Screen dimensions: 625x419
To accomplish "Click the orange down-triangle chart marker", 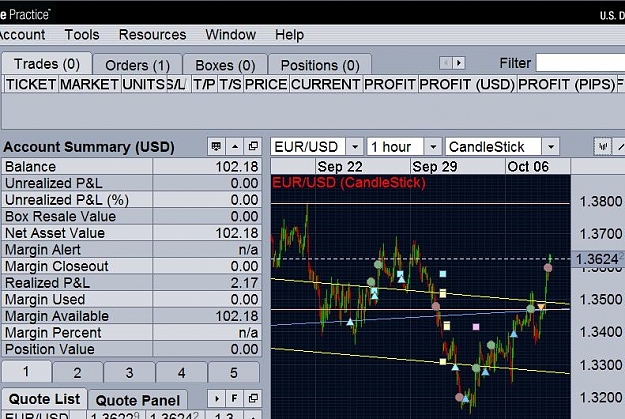I will pyautogui.click(x=541, y=307).
